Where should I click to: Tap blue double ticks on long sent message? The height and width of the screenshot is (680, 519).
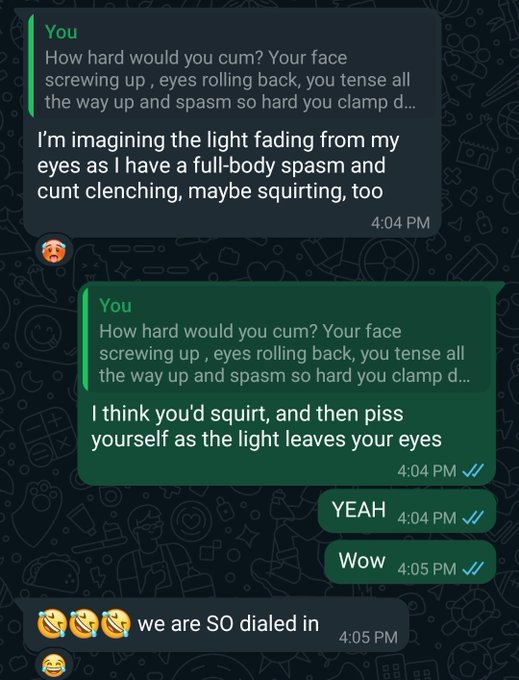coord(473,471)
